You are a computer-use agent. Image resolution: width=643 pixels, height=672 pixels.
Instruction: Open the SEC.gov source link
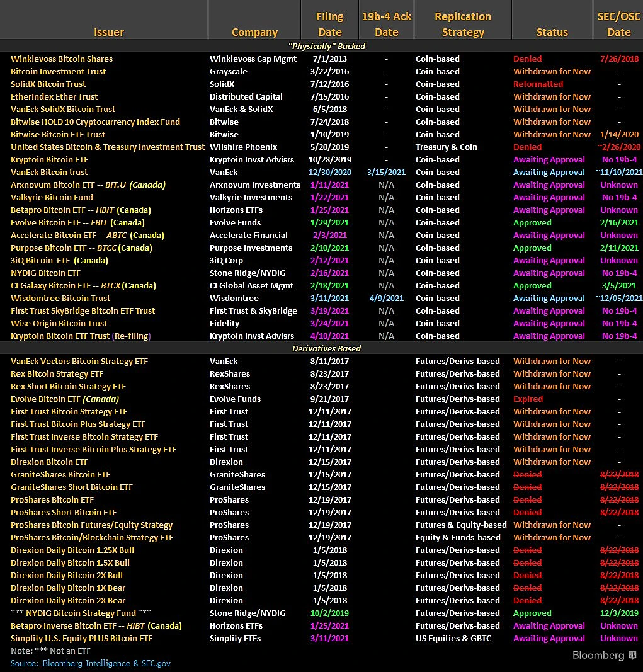coord(156,663)
